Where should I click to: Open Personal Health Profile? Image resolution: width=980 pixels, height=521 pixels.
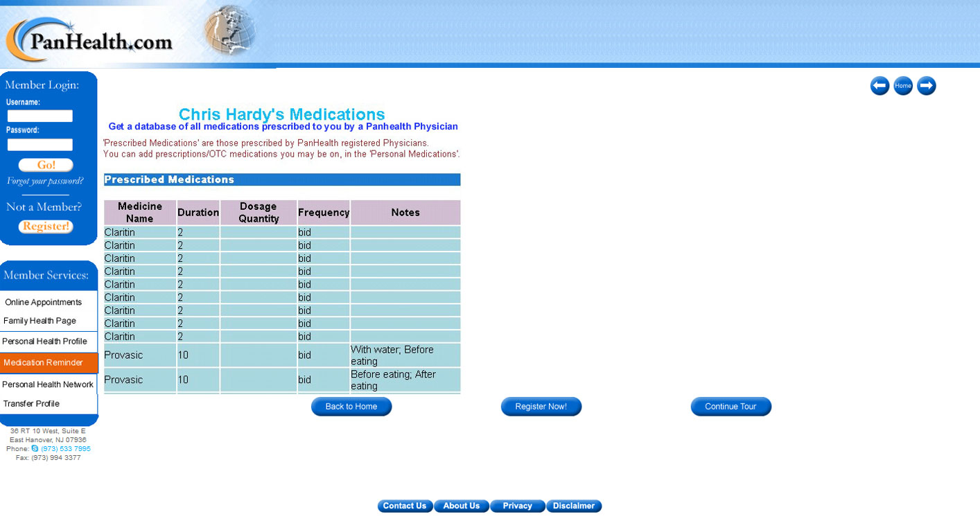(x=45, y=342)
